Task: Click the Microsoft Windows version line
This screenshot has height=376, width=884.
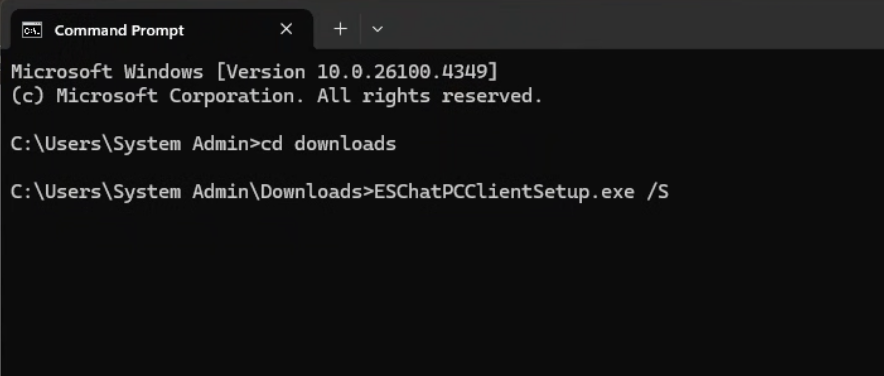Action: point(254,72)
